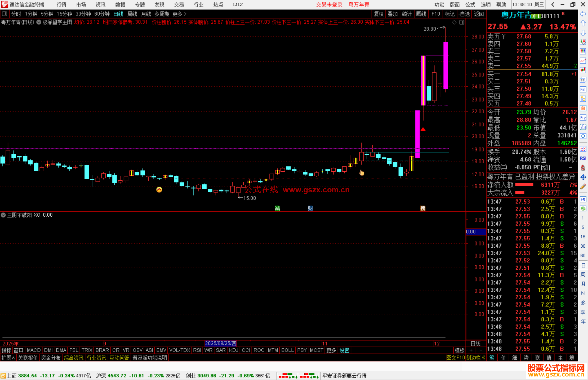Open the formula f(x) sidebar icon

coord(583,127)
